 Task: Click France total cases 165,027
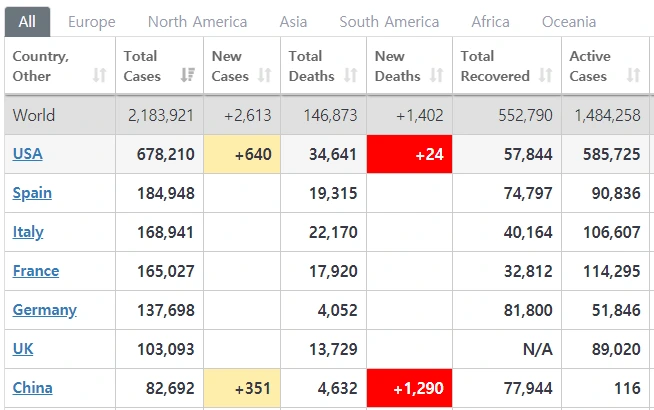(x=166, y=272)
